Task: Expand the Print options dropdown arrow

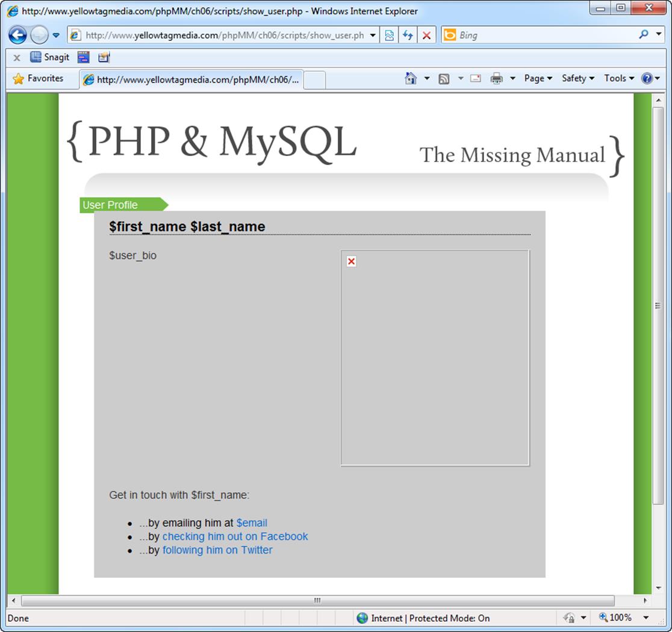Action: tap(512, 78)
